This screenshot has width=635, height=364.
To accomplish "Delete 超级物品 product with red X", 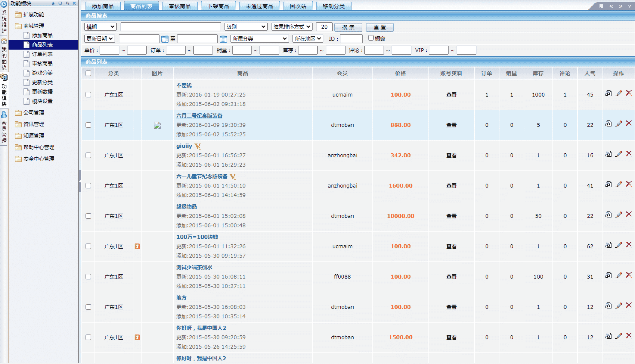I will pos(629,214).
